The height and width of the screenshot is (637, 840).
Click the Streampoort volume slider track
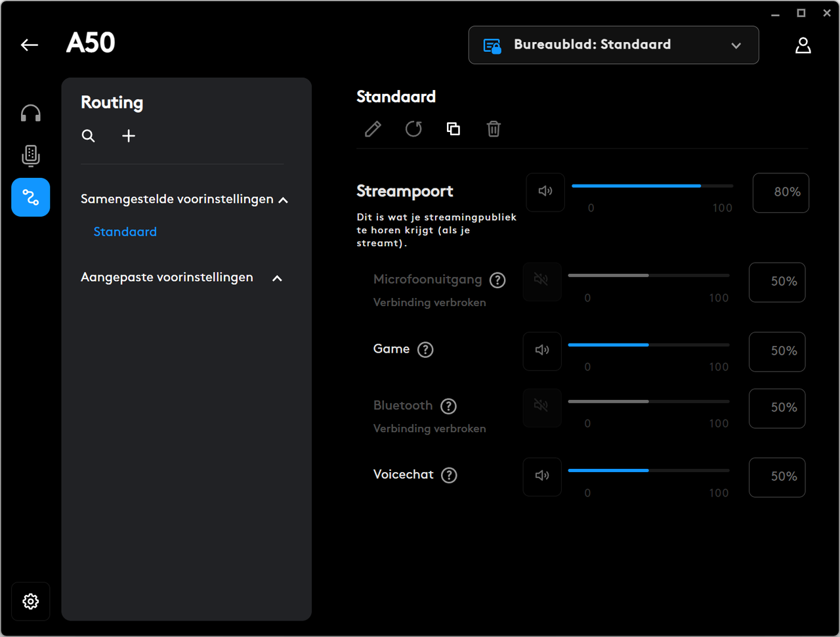652,186
